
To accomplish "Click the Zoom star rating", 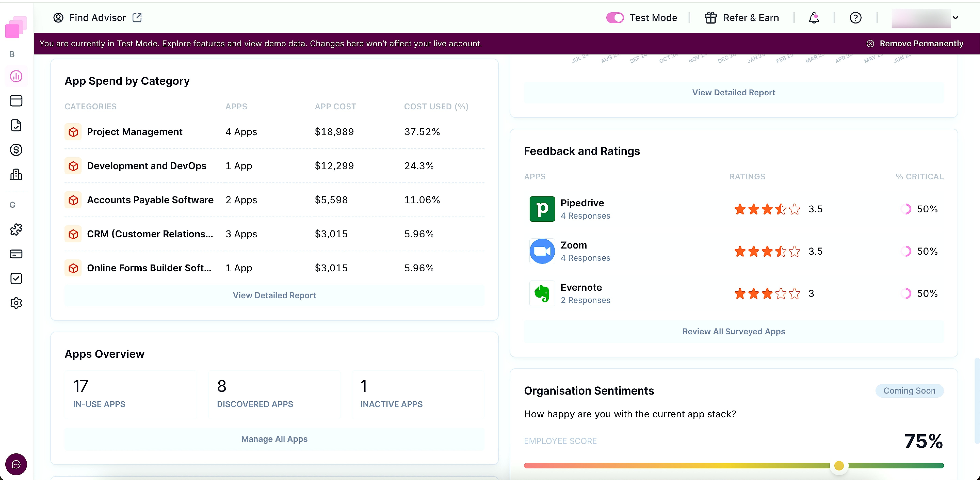I will tap(767, 251).
